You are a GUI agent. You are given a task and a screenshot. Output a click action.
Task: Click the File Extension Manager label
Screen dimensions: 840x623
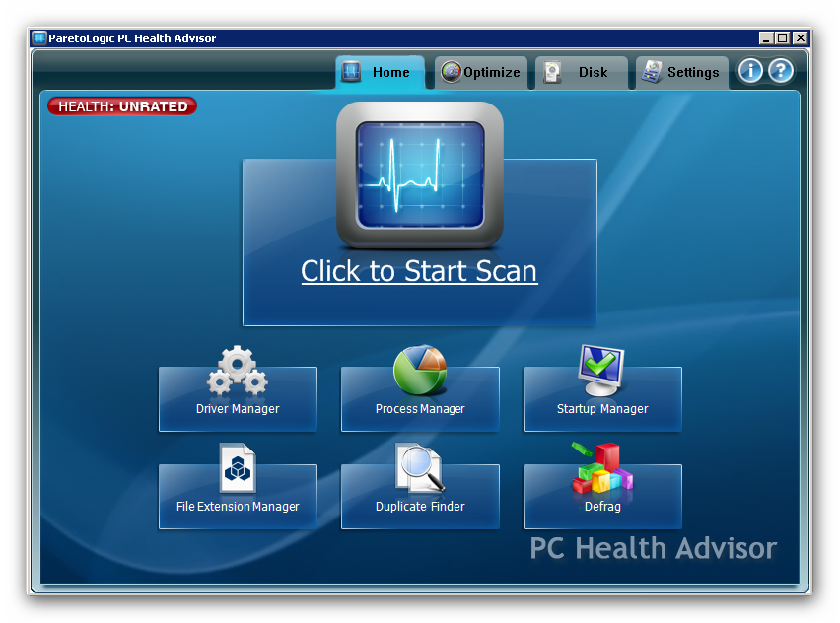238,507
